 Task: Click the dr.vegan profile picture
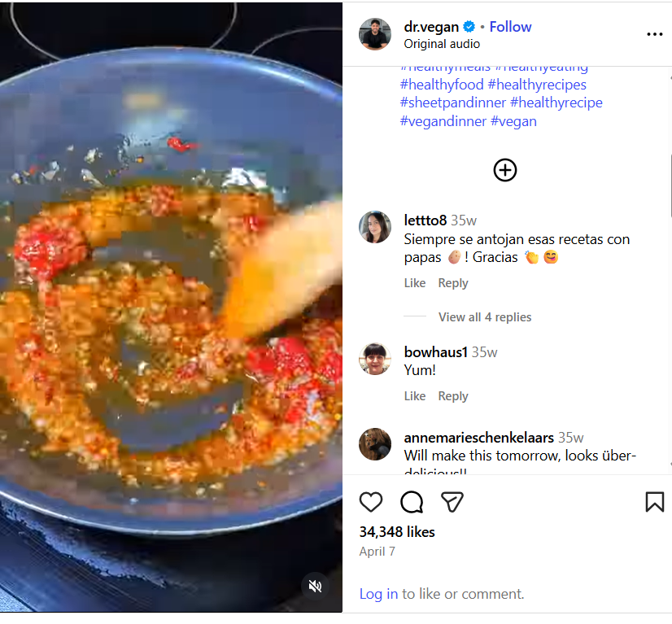pos(375,34)
